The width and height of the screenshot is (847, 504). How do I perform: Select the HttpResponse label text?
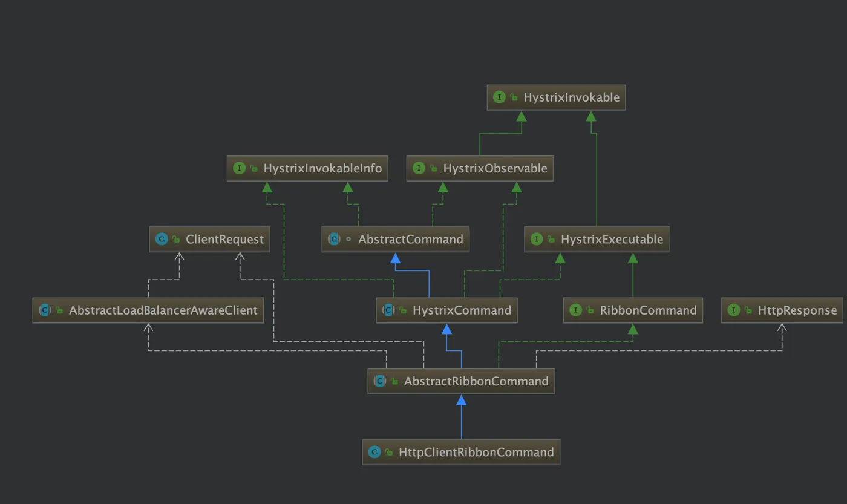click(x=797, y=310)
